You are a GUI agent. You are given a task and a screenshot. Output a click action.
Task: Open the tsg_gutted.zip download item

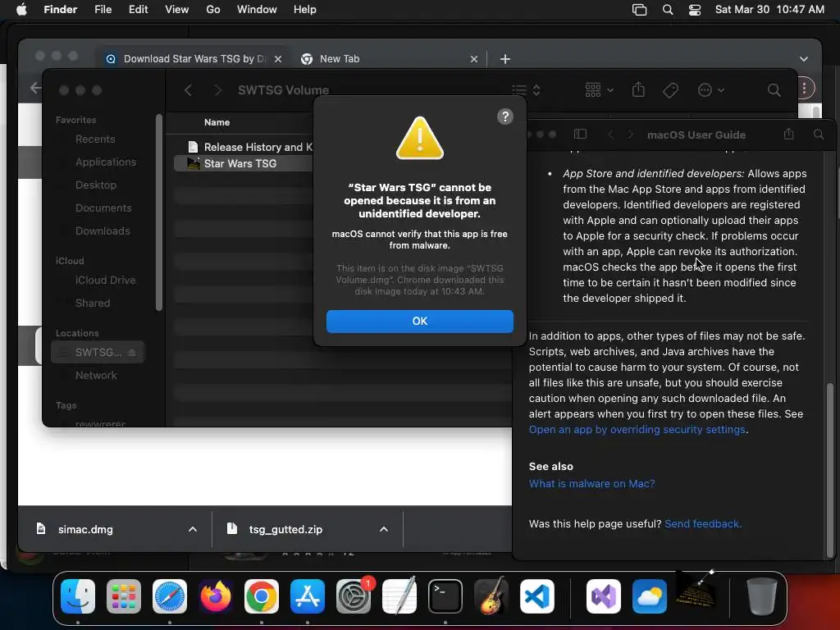285,530
